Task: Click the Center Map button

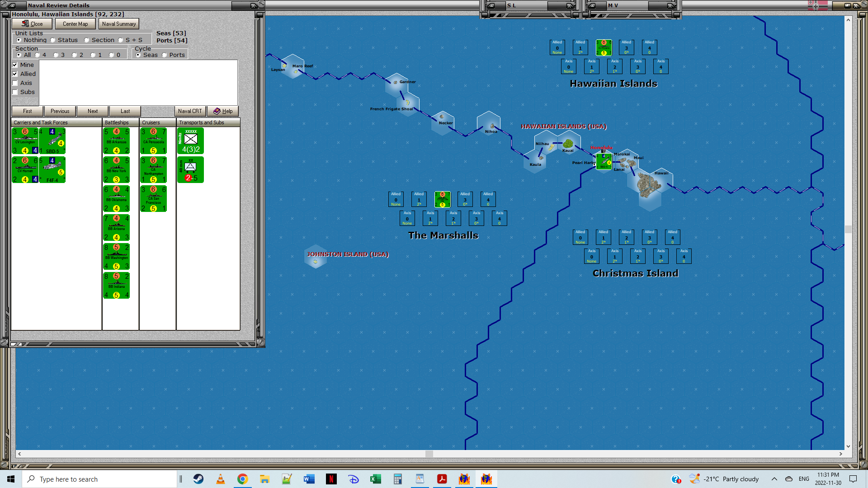Action: click(x=75, y=24)
